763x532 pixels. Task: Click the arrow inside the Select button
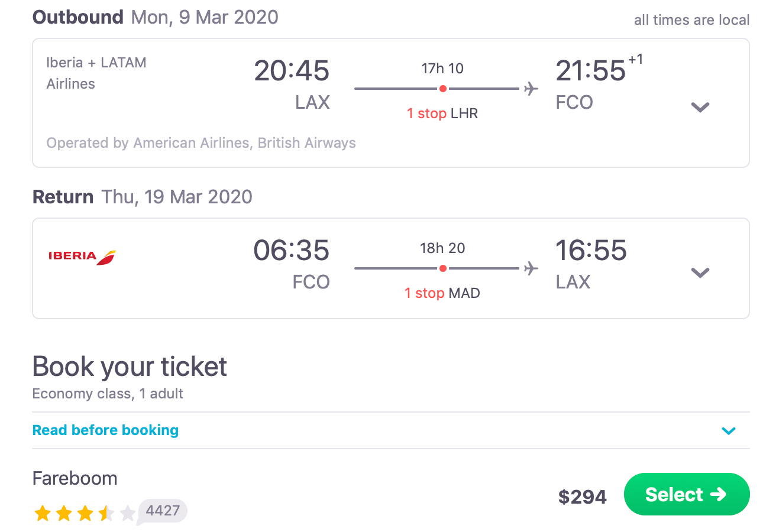click(x=718, y=494)
